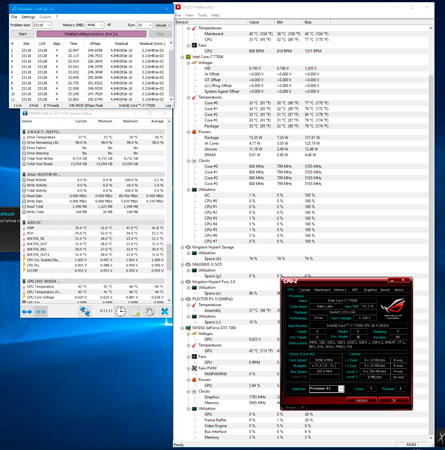Image resolution: width=445 pixels, height=450 pixels.
Task: Click the LinX results list vertical scrollbar
Action: tap(171, 71)
